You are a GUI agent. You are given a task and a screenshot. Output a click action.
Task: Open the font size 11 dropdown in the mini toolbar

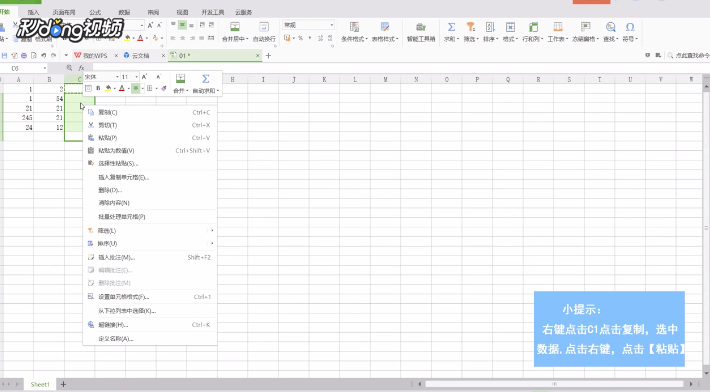click(x=136, y=77)
